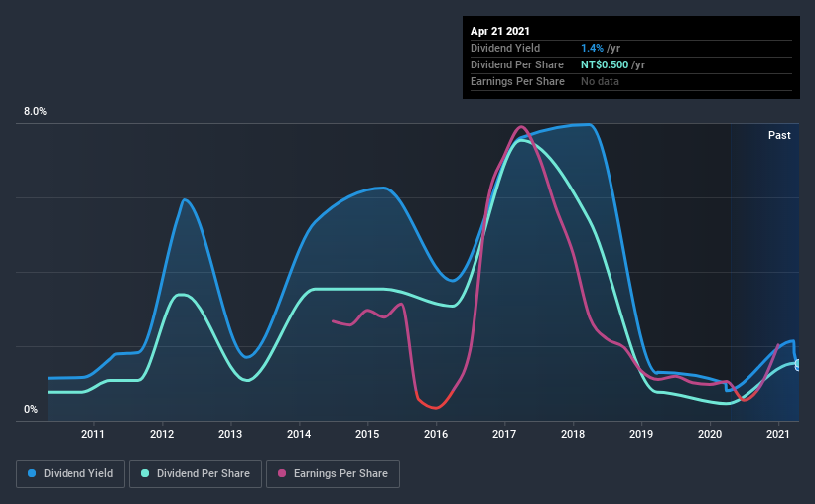This screenshot has width=815, height=504.
Task: Click the blue Dividend Yield legend dot
Action: (x=32, y=473)
